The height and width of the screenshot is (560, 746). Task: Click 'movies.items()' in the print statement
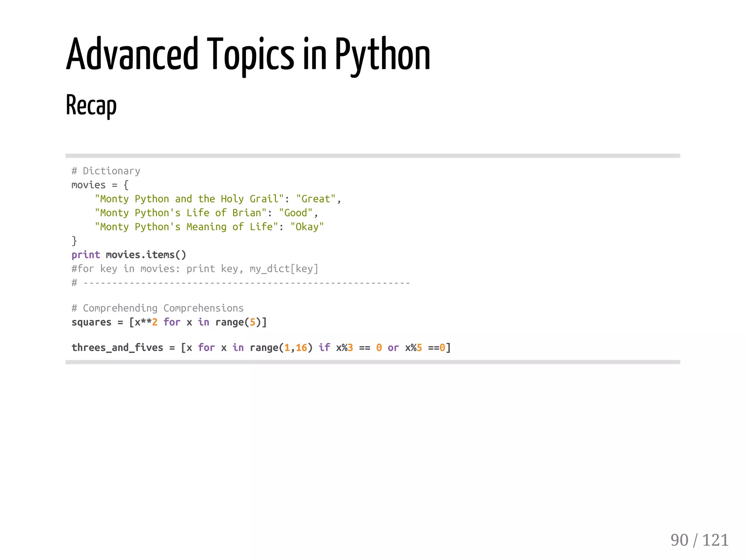(x=146, y=255)
